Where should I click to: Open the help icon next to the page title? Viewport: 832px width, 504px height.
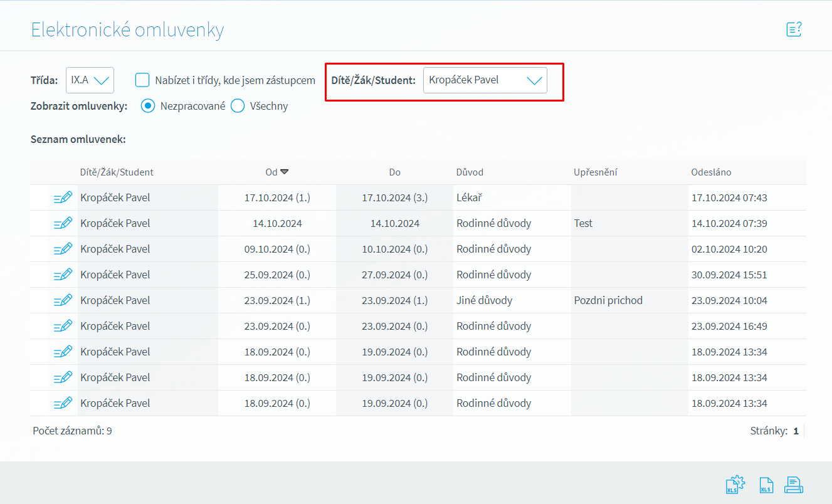pyautogui.click(x=794, y=29)
